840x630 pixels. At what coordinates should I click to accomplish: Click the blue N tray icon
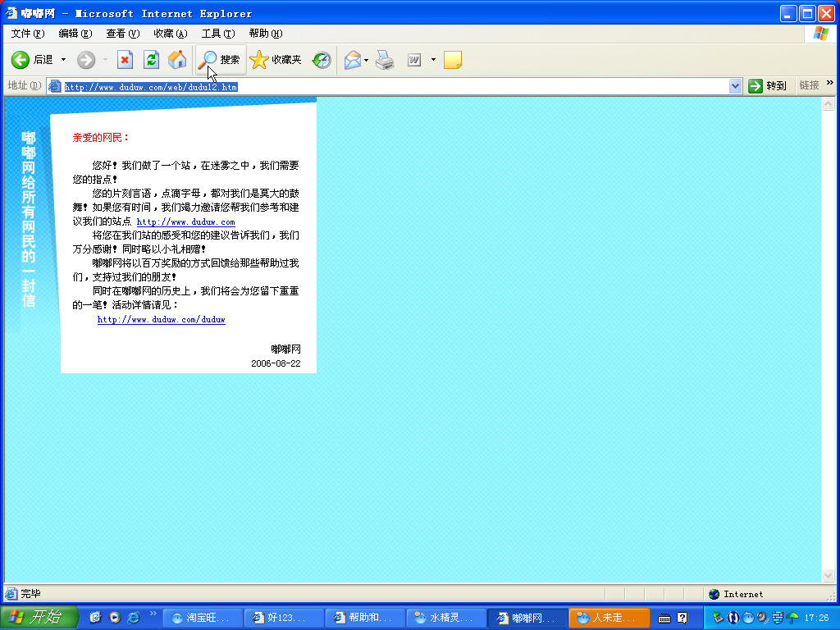(733, 618)
